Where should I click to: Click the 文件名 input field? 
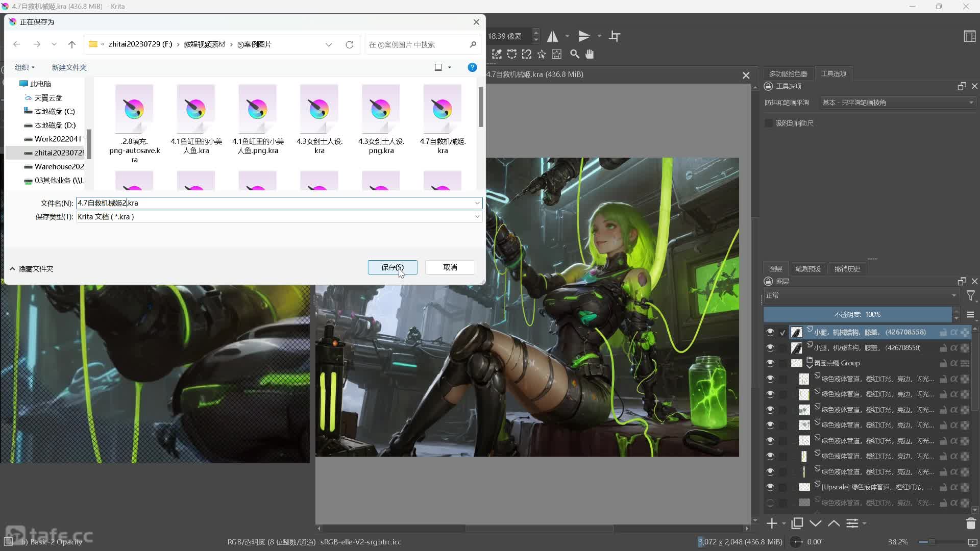pos(279,203)
